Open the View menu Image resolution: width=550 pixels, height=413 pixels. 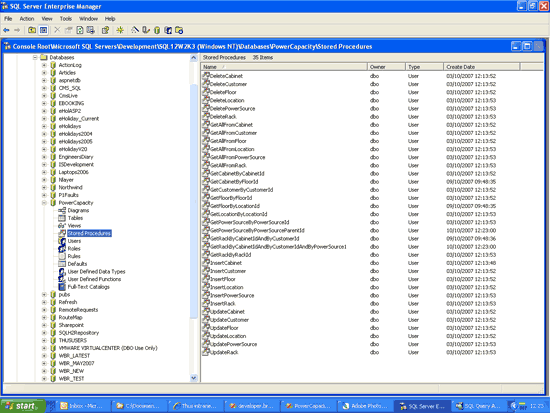tap(47, 19)
